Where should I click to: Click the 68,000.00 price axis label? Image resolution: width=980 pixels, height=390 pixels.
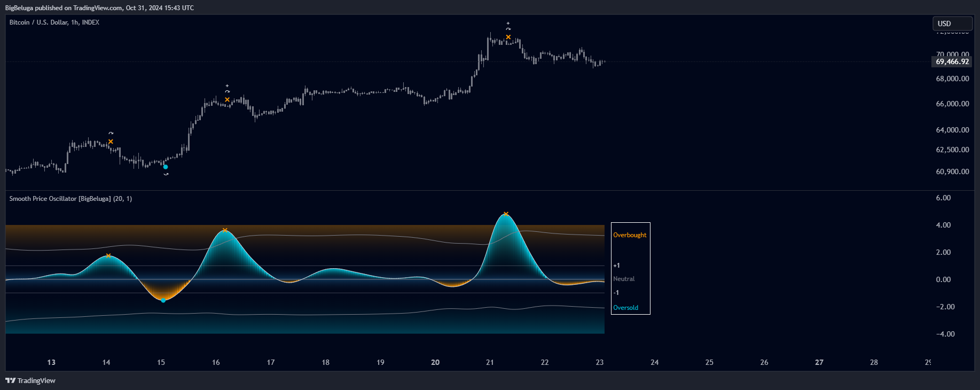952,79
